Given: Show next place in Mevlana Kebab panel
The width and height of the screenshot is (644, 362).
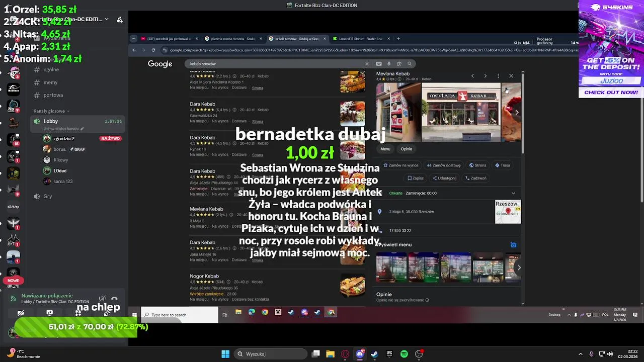Looking at the screenshot, I should (485, 76).
